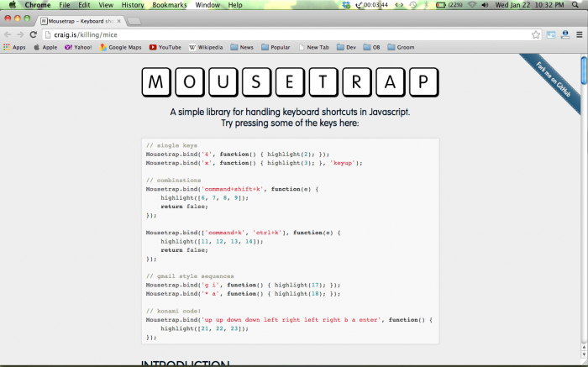Screen dimensions: 588x367
Task: Click the Fork me on GitHub ribbon
Action: [553, 80]
